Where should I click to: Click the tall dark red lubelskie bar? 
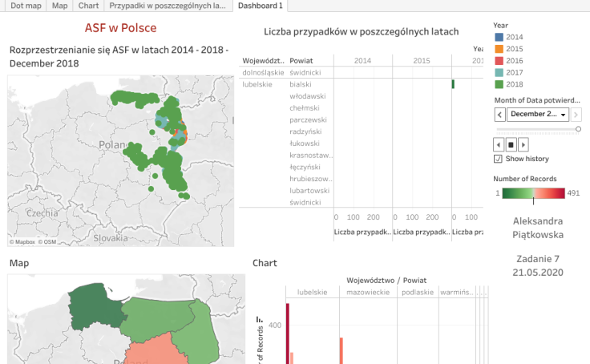(288, 334)
